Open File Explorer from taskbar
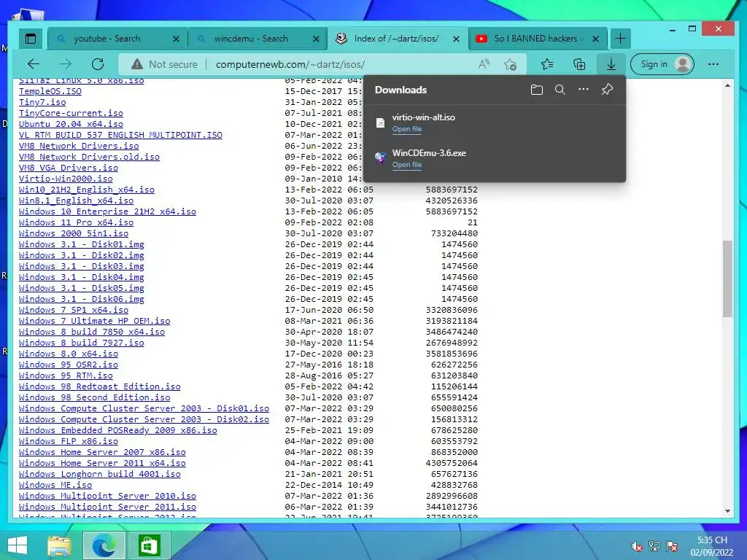Image resolution: width=747 pixels, height=560 pixels. 60,545
